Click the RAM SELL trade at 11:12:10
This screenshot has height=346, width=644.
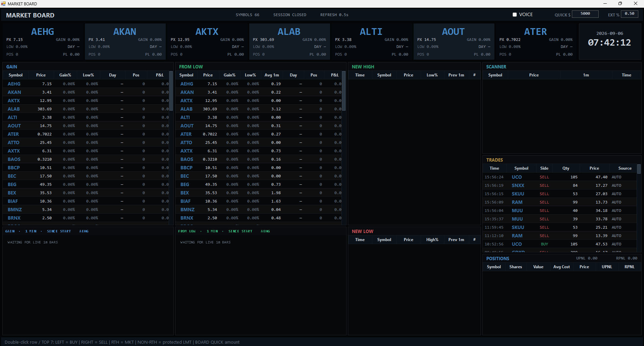click(559, 236)
